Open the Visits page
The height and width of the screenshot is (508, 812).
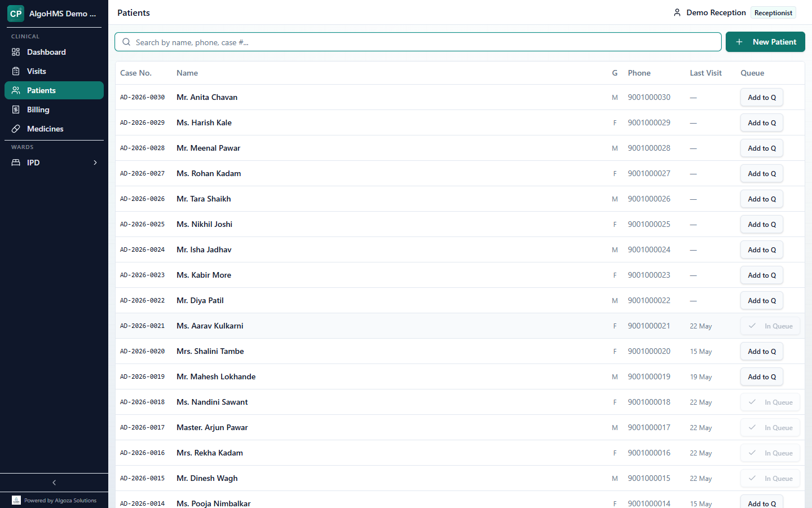54,71
